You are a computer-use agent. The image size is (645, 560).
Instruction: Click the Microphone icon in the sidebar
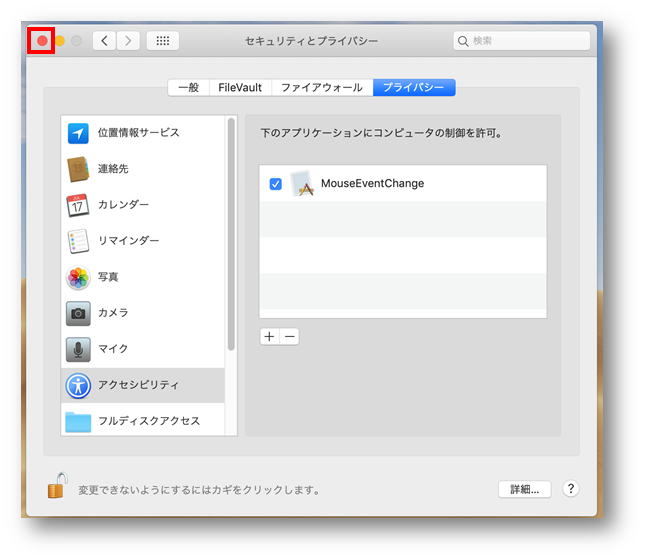click(78, 350)
